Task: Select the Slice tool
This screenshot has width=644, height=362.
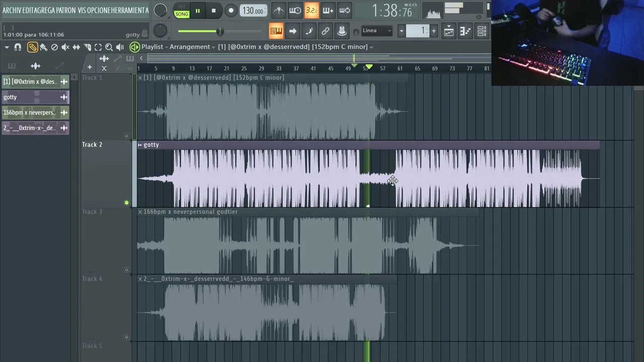Action: click(88, 47)
